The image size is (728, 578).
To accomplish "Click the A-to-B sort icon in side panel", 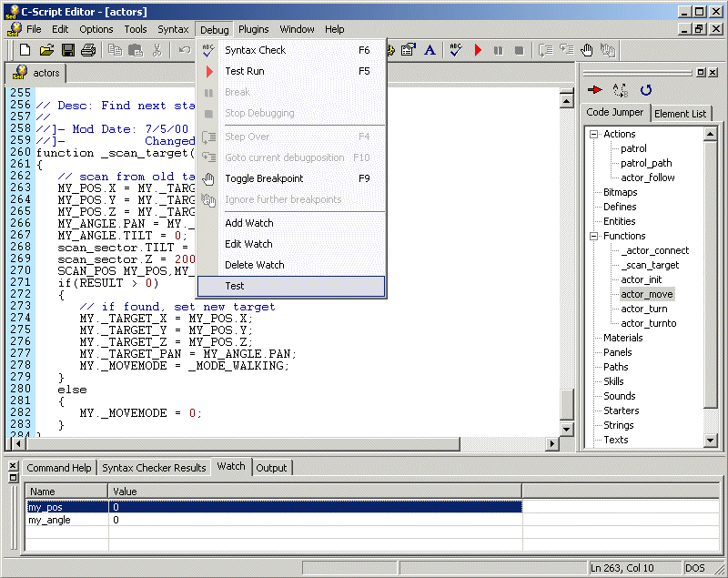I will click(621, 90).
